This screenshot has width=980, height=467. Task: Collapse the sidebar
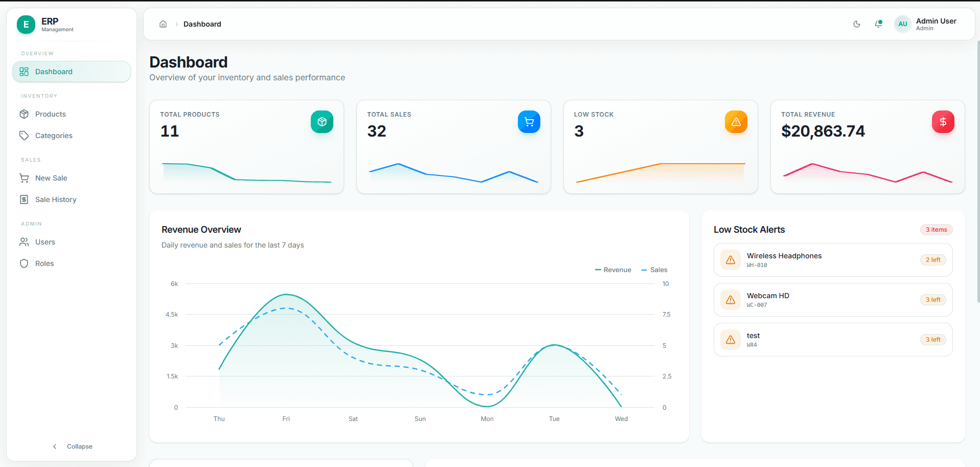tap(72, 447)
